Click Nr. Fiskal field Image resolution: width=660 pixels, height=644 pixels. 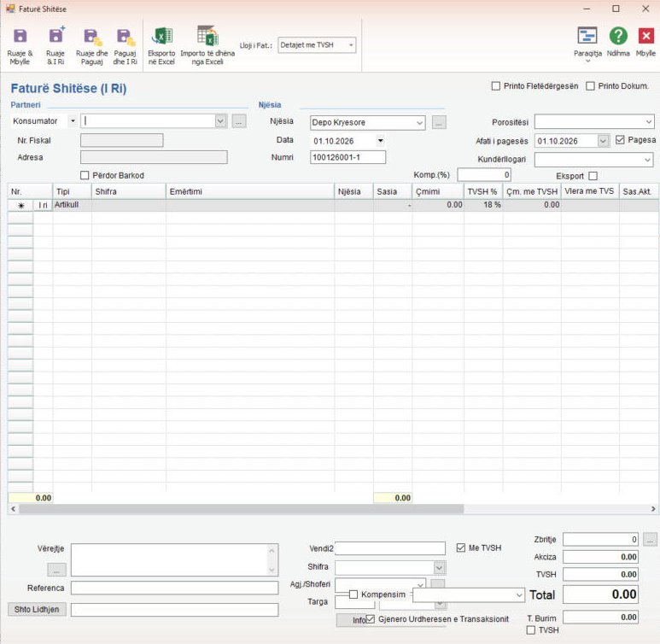coord(121,140)
